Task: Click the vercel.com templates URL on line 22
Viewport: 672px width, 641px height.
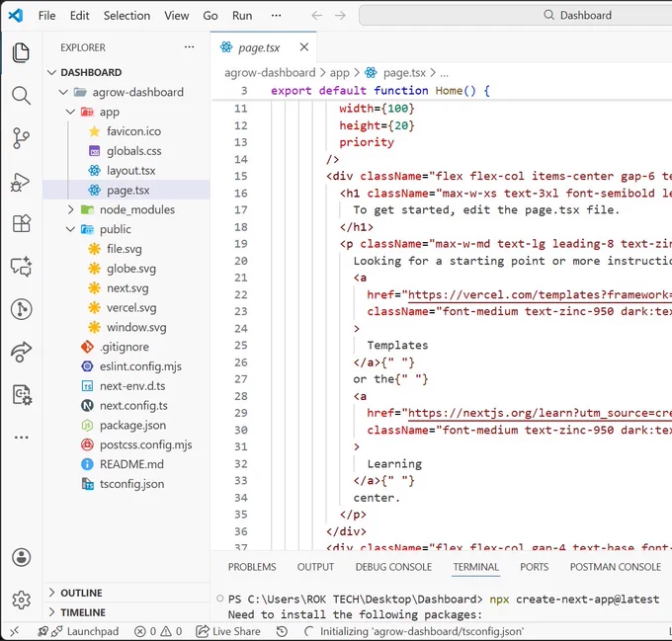Action: coord(540,294)
